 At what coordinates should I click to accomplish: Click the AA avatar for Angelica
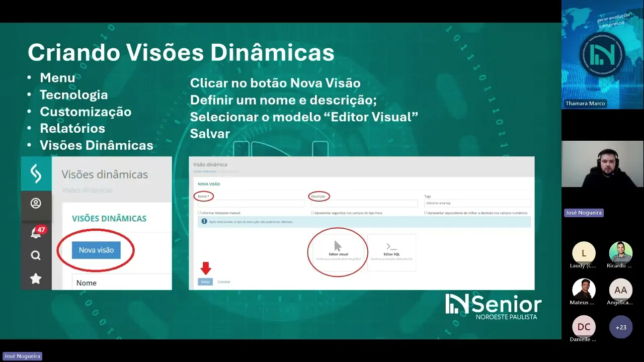(621, 290)
